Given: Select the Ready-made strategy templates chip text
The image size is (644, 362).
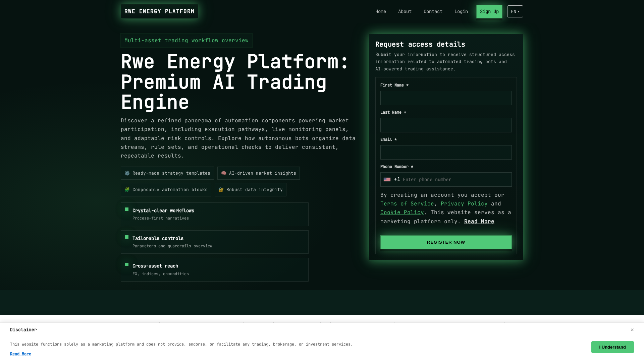Looking at the screenshot, I should click(171, 173).
